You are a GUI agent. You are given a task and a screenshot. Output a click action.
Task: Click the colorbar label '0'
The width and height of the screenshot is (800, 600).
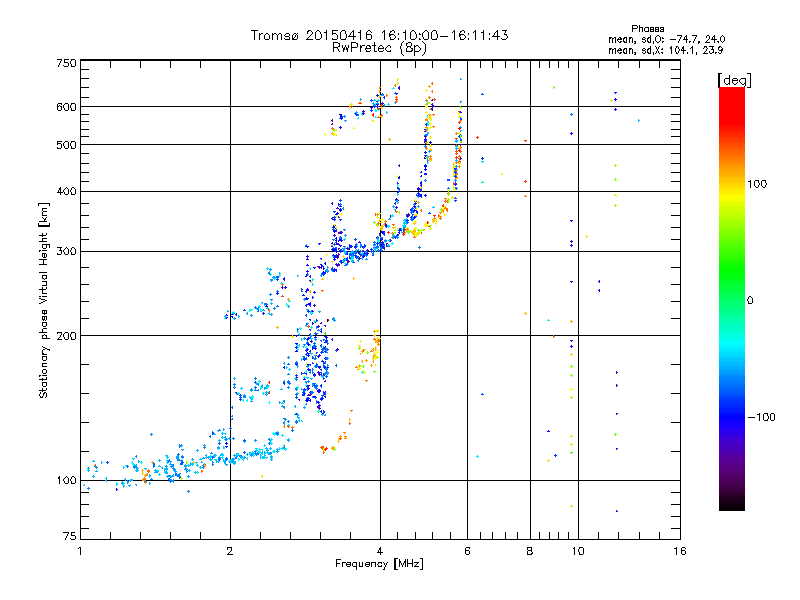click(x=750, y=301)
